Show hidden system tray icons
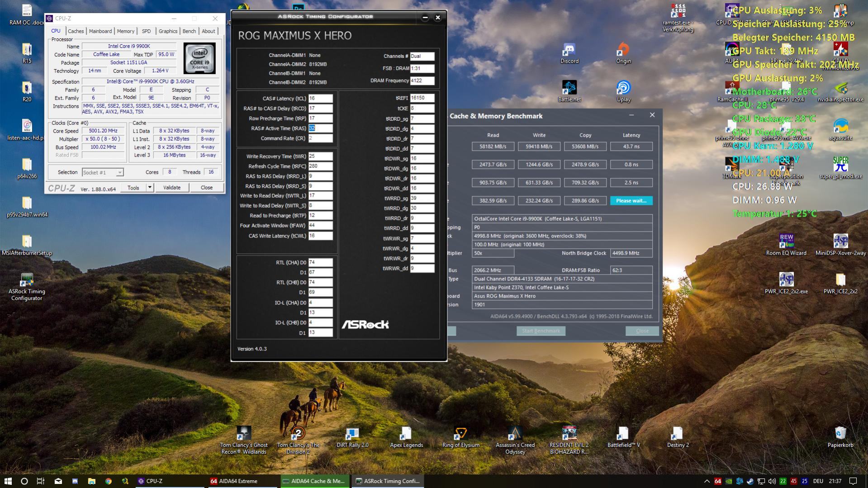The width and height of the screenshot is (868, 488). click(707, 481)
